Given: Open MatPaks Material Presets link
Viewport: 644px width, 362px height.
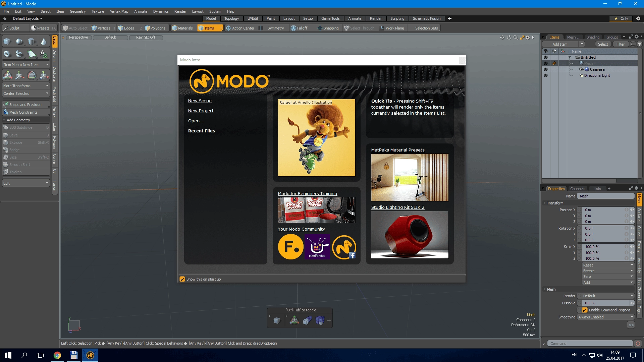Looking at the screenshot, I should (398, 150).
